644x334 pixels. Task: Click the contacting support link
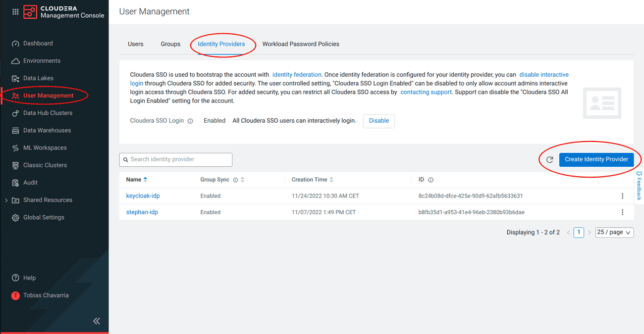[426, 92]
